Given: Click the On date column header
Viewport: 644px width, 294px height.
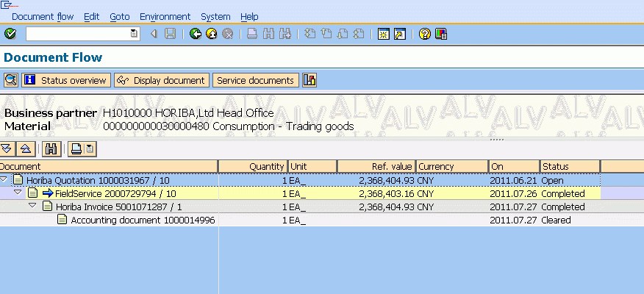Looking at the screenshot, I should (514, 166).
